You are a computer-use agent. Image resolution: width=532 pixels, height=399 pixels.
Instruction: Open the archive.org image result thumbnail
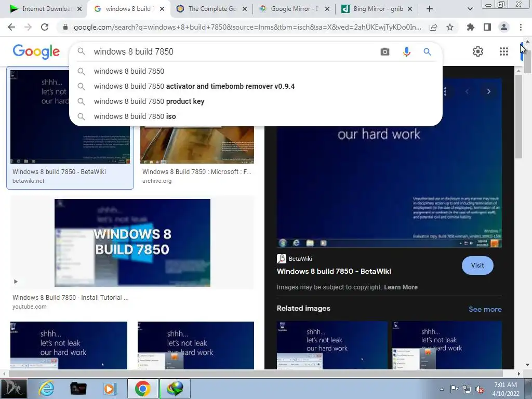pyautogui.click(x=197, y=145)
